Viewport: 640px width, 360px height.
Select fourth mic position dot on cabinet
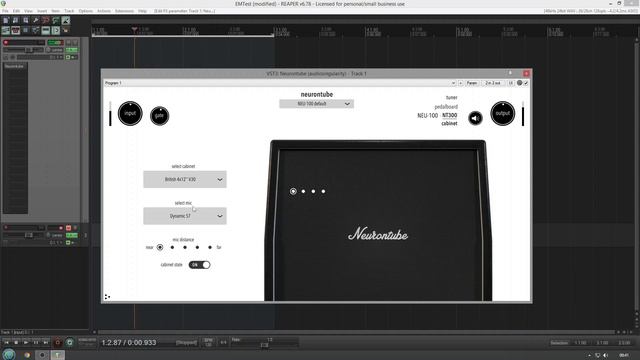click(x=323, y=191)
